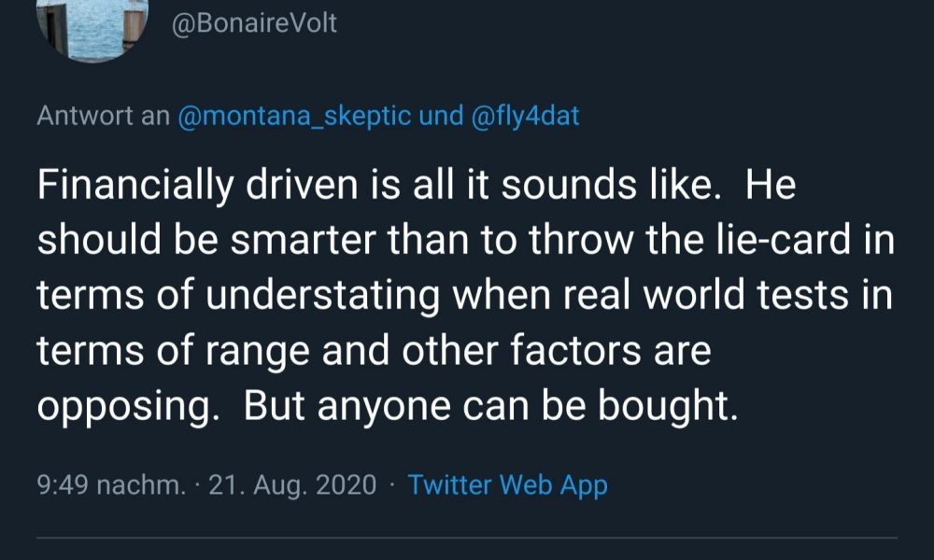934x560 pixels.
Task: Click the word 'bought.' ending the tweet
Action: pos(668,406)
